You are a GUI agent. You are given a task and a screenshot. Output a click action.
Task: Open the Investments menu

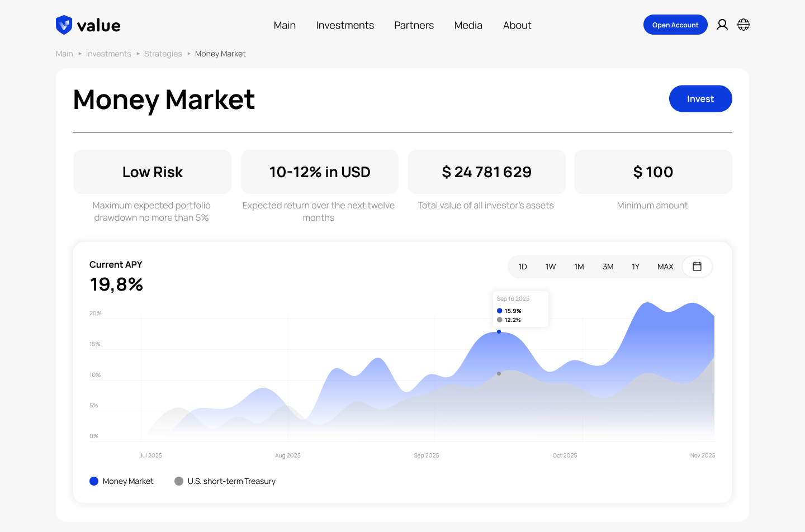[345, 25]
